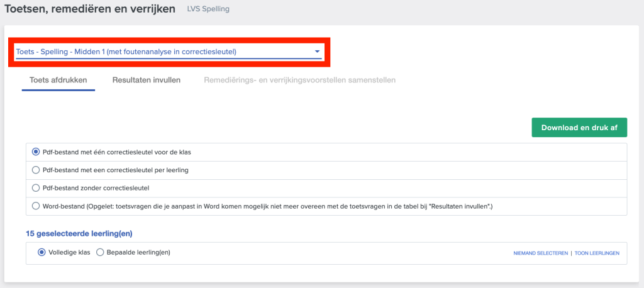Open the test selection dropdown arrow
The image size is (644, 288).
click(317, 52)
